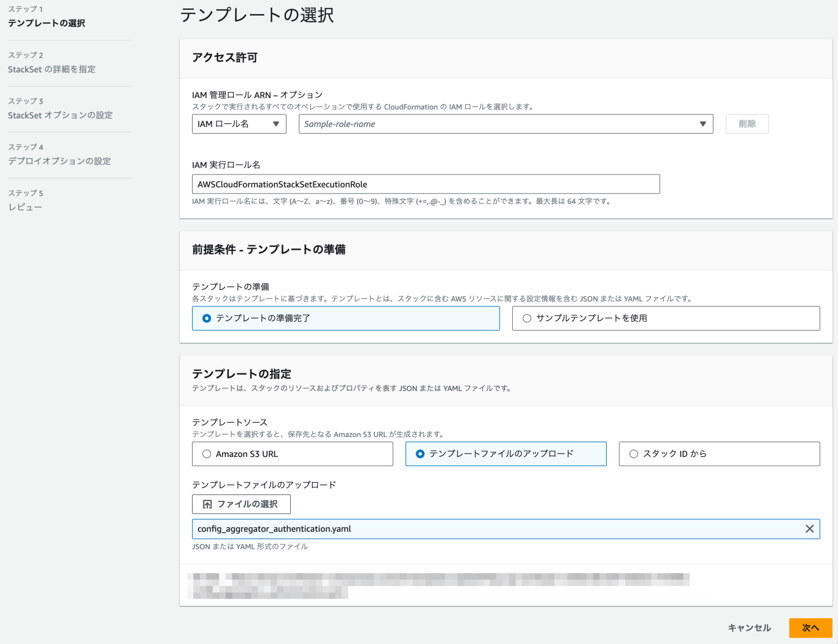The height and width of the screenshot is (644, 838).
Task: Click the Sample-role-name input area
Action: 491,124
